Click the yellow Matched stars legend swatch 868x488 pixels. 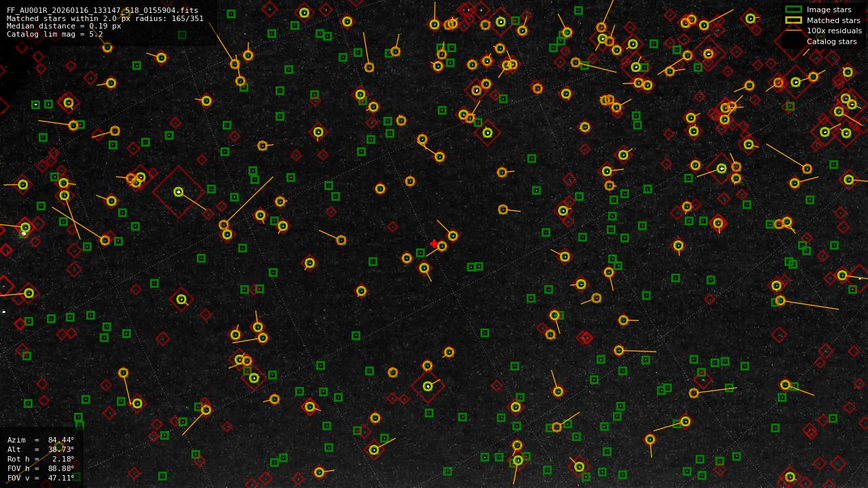click(x=793, y=20)
